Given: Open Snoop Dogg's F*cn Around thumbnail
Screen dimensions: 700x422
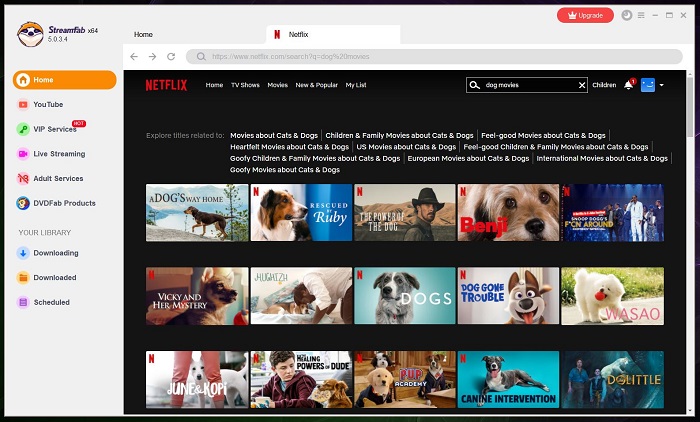Looking at the screenshot, I should 612,213.
